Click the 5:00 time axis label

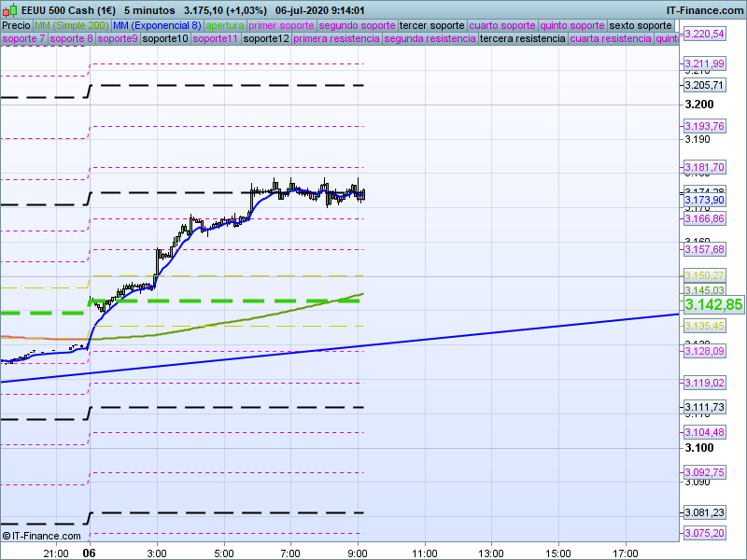coord(224,553)
